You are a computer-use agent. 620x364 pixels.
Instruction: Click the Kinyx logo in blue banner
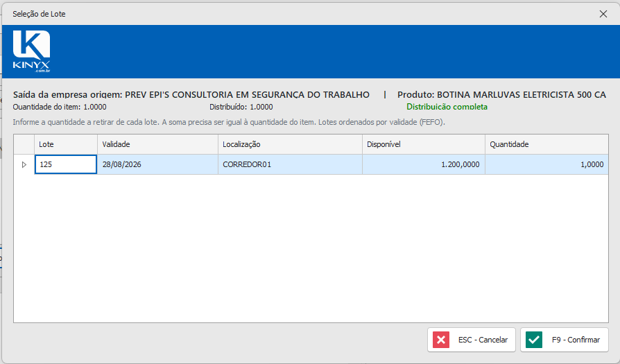31,51
